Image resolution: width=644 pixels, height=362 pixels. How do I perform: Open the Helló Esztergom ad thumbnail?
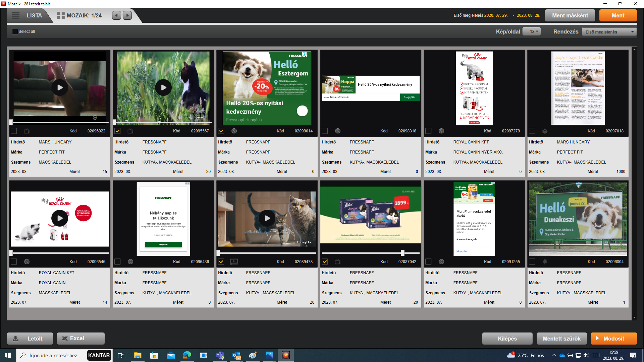click(267, 88)
